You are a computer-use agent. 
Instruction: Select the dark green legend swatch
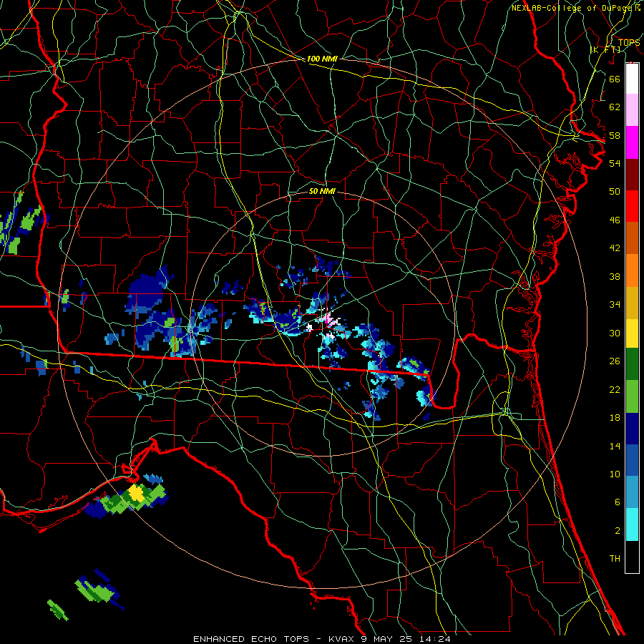[632, 364]
